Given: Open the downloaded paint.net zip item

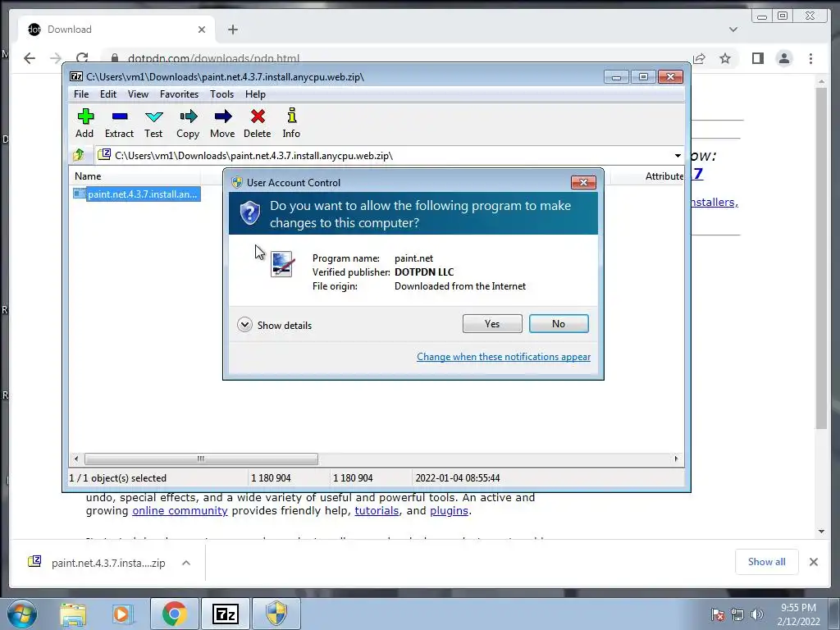Looking at the screenshot, I should pyautogui.click(x=98, y=563).
